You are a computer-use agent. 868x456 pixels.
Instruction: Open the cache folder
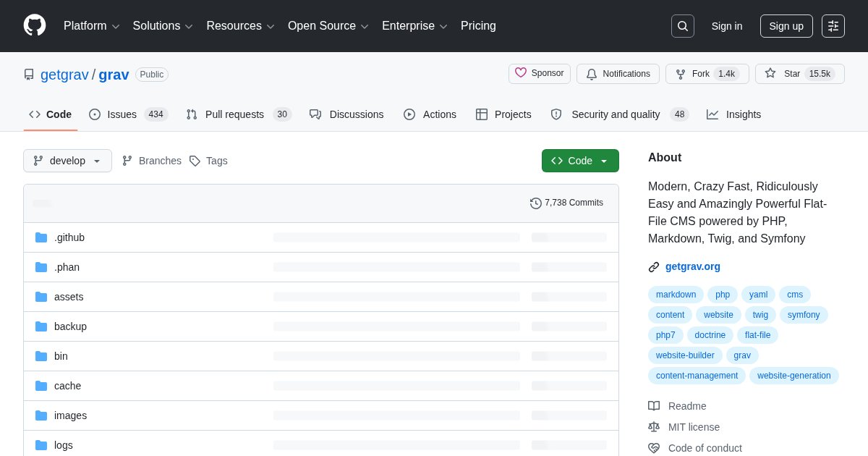tap(67, 386)
